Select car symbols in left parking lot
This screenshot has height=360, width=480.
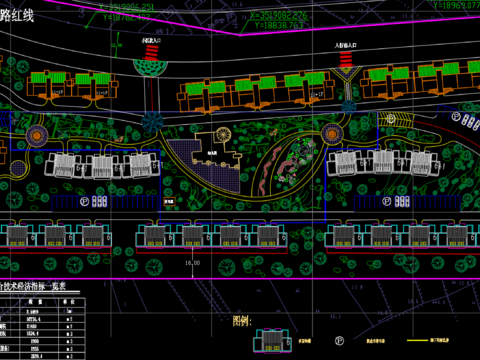tap(100, 202)
